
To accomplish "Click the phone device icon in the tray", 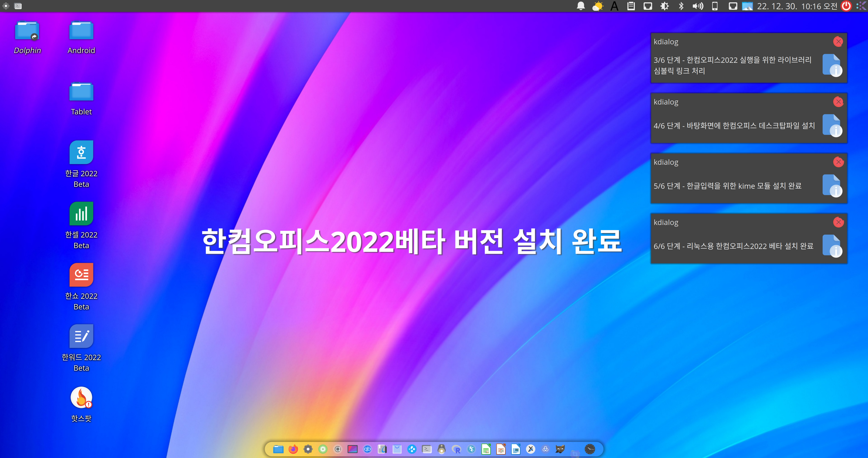I will tap(715, 6).
